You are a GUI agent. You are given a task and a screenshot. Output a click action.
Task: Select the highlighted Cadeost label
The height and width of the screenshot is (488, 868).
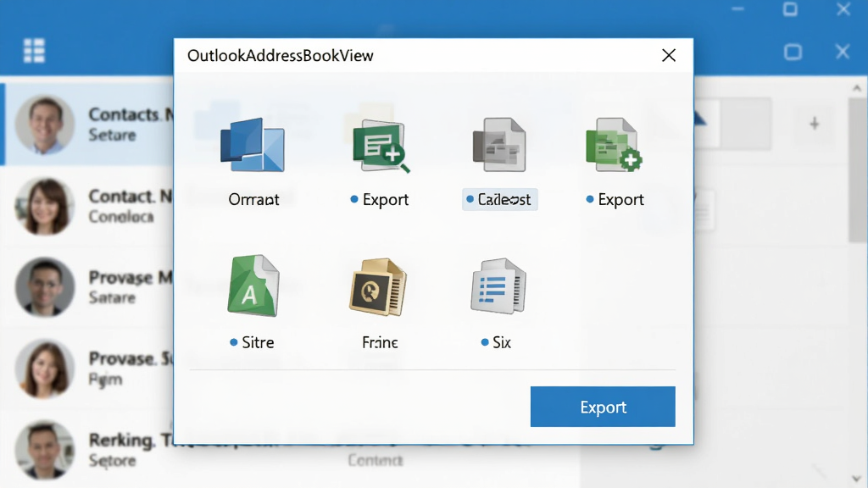click(x=500, y=199)
